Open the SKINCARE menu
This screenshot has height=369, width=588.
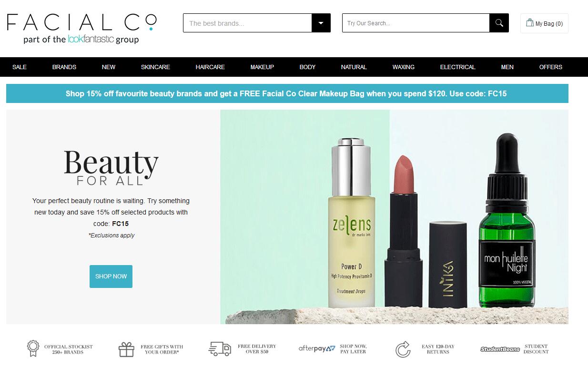tap(155, 67)
